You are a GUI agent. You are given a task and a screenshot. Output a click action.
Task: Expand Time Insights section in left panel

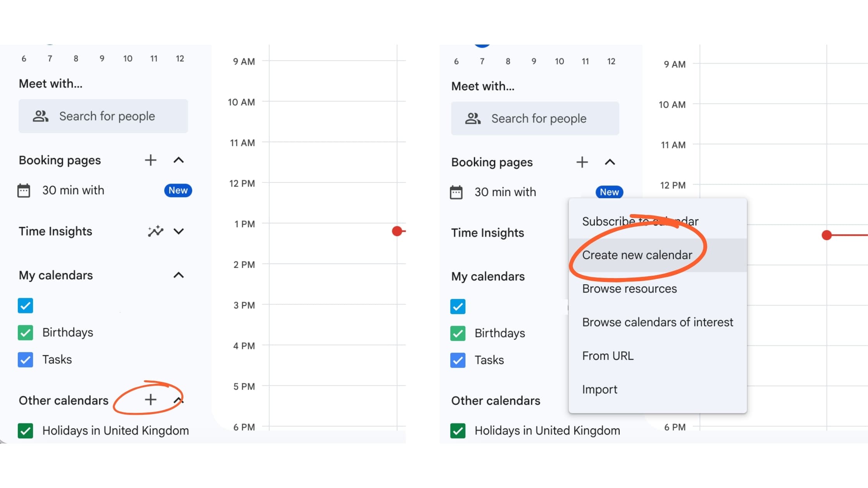point(178,231)
